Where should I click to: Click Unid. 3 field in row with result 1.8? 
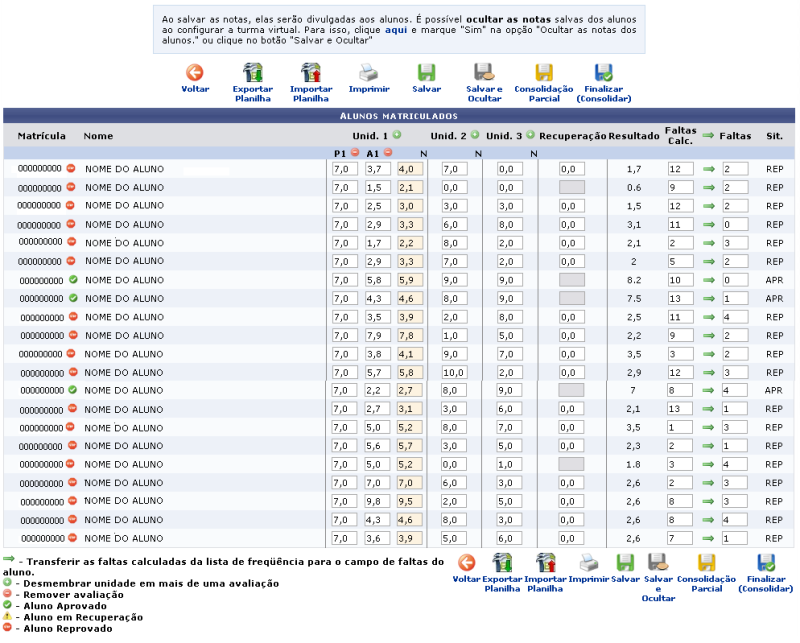coord(509,464)
